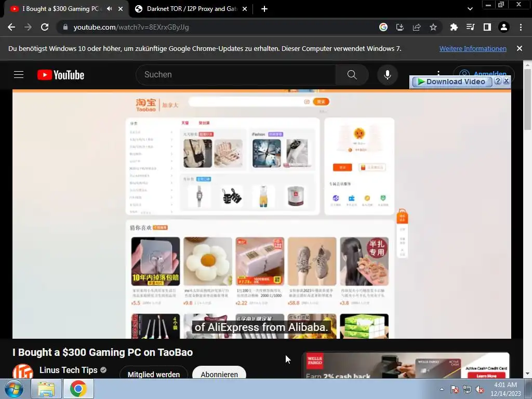Image resolution: width=532 pixels, height=399 pixels.
Task: Toggle the Chrome side panel
Action: [487, 27]
